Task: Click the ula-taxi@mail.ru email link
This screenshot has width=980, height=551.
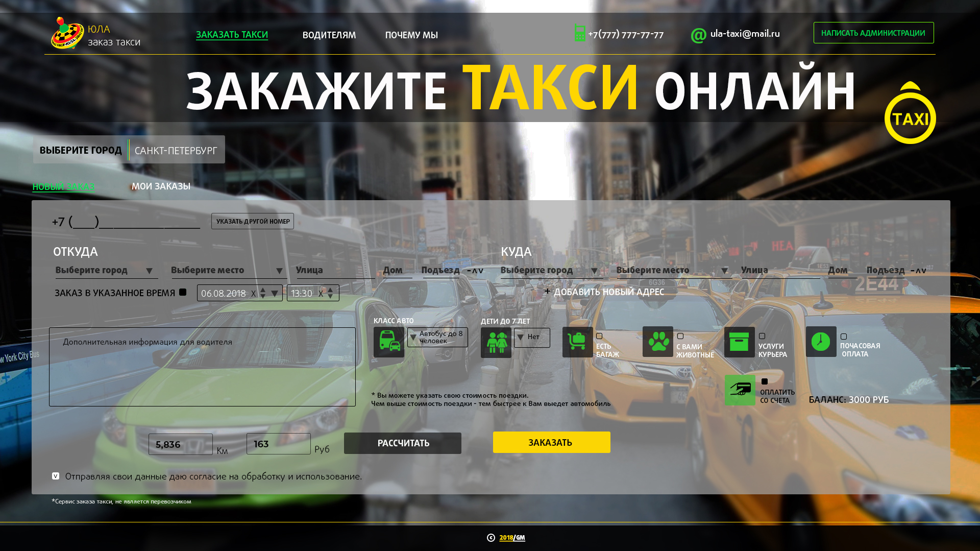Action: 745,33
